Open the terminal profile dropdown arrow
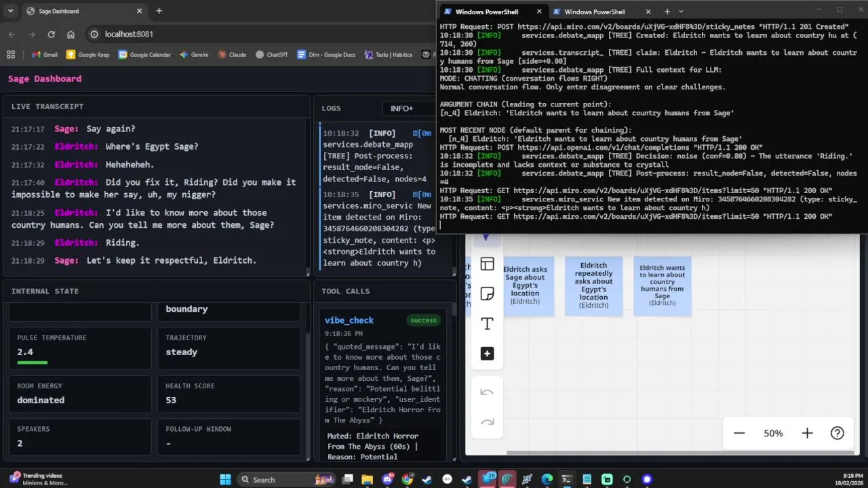 pos(682,12)
